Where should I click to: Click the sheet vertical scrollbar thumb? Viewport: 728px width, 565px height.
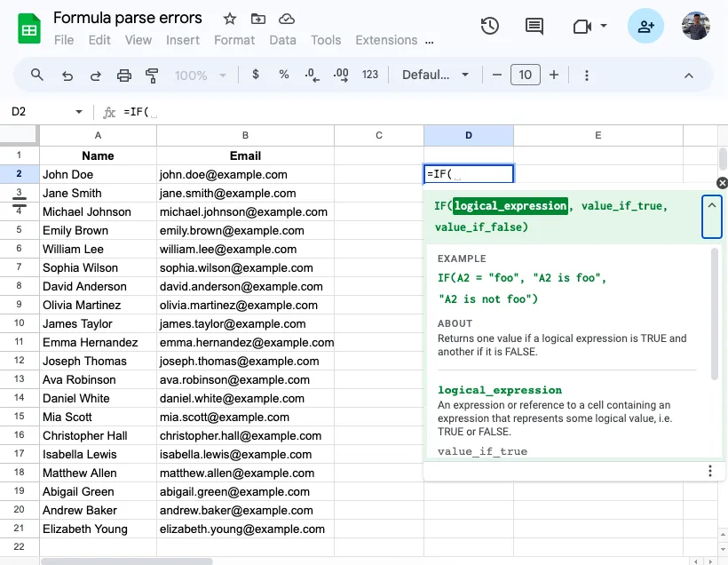click(x=723, y=159)
